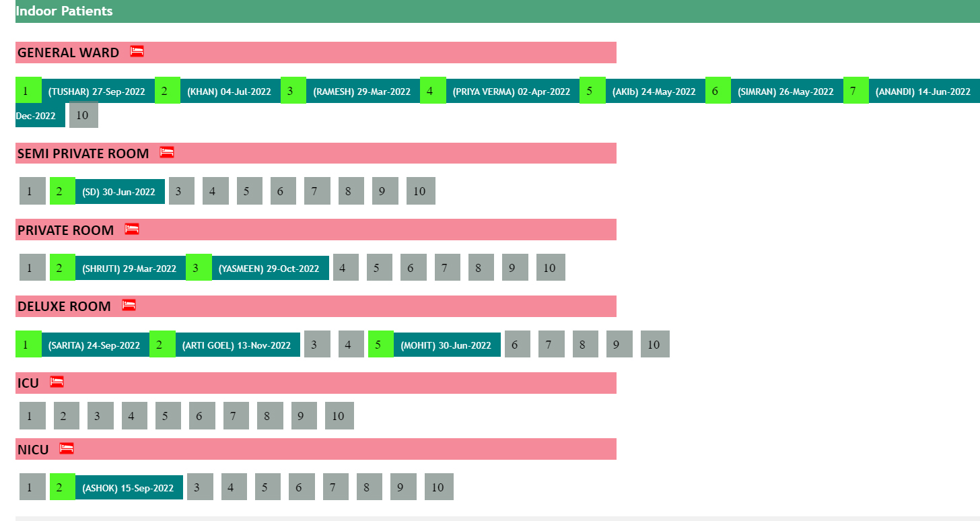Viewport: 980px width, 521px height.
Task: Select Private Room bed 3 of Yasmeen
Action: [199, 267]
